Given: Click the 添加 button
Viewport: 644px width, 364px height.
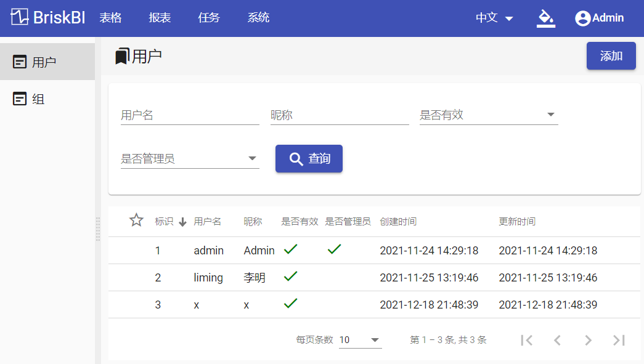Looking at the screenshot, I should (x=611, y=56).
